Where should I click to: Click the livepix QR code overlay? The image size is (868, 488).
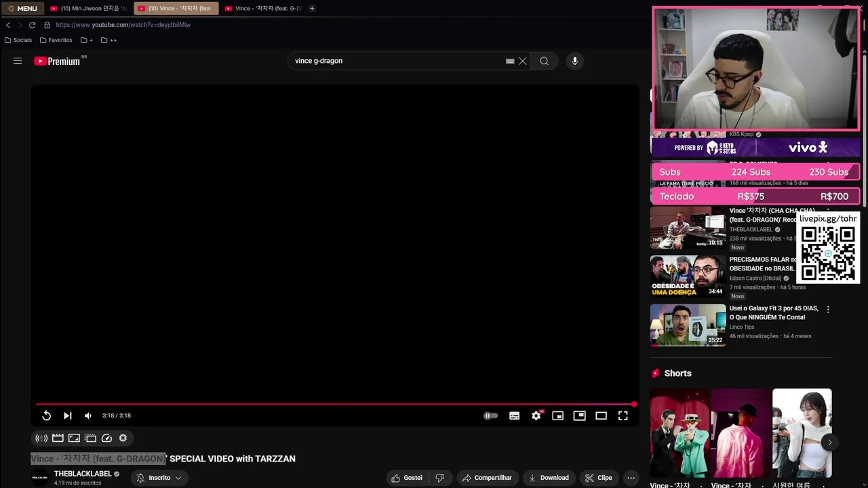coord(828,254)
